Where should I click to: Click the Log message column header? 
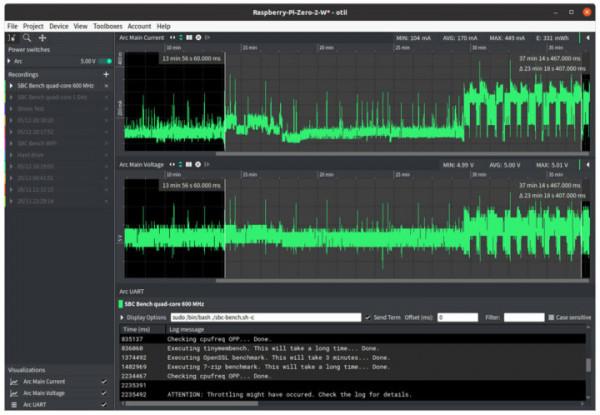[187, 329]
